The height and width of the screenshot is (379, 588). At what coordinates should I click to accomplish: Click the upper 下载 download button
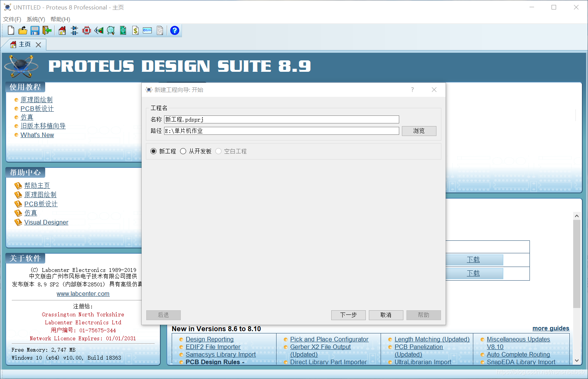(x=473, y=260)
